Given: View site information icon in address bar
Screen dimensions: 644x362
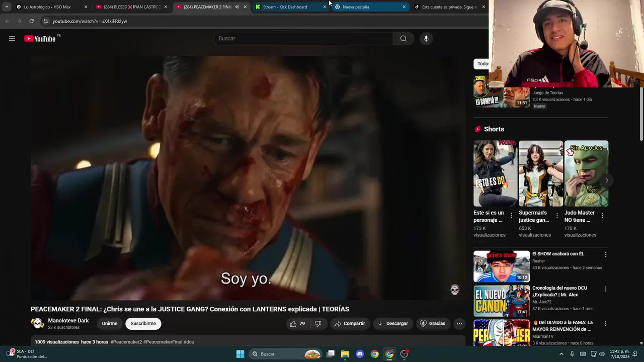Looking at the screenshot, I should pos(46,21).
